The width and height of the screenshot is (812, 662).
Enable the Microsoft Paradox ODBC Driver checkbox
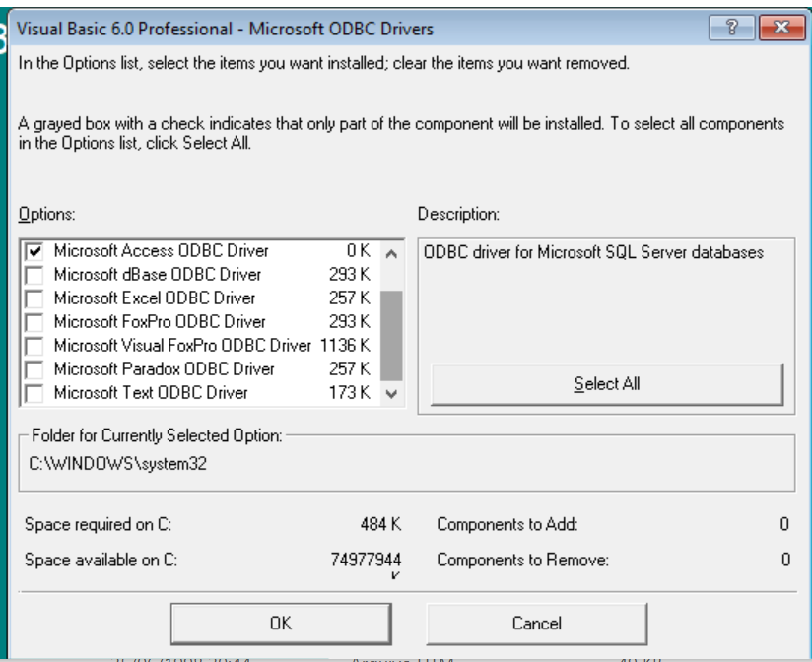[34, 369]
